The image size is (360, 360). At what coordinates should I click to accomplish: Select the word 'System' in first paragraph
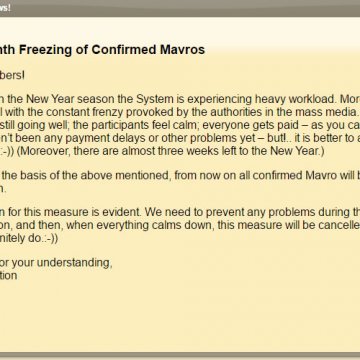point(155,99)
